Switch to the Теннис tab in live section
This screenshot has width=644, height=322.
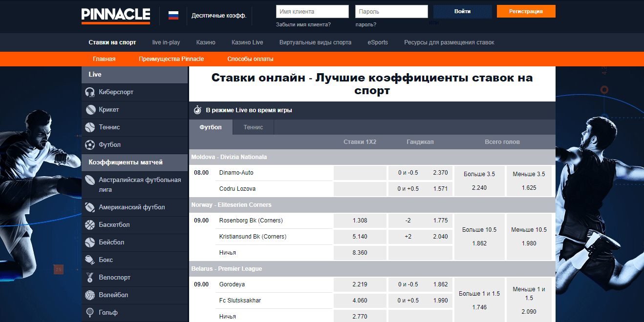253,127
